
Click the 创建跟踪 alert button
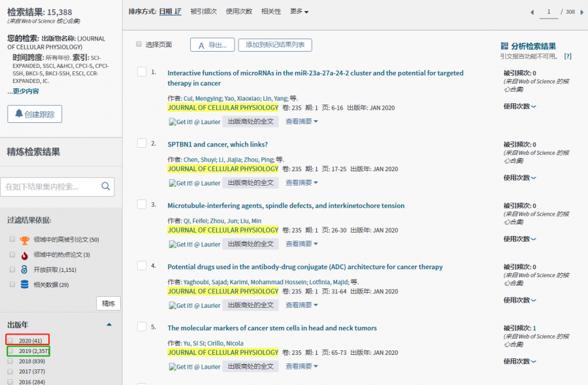click(35, 114)
